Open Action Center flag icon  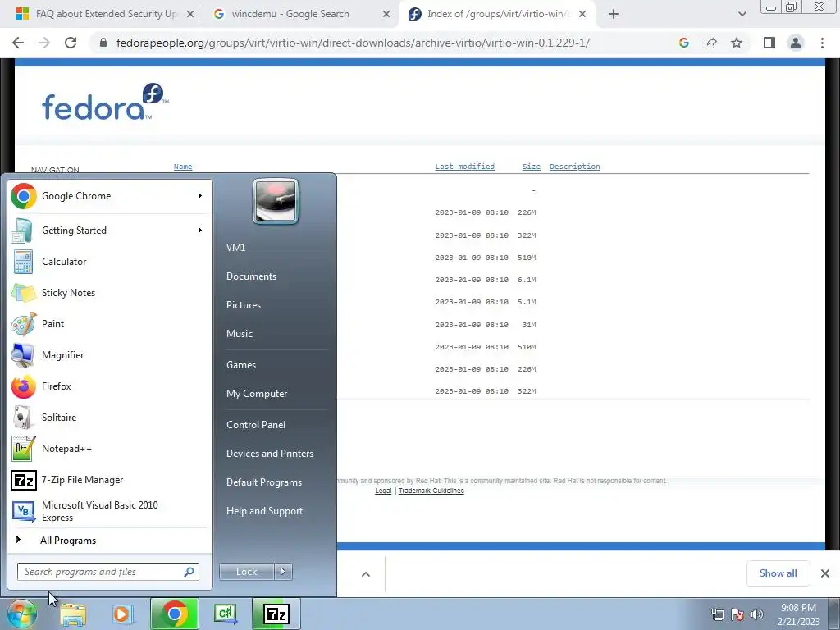pyautogui.click(x=737, y=614)
